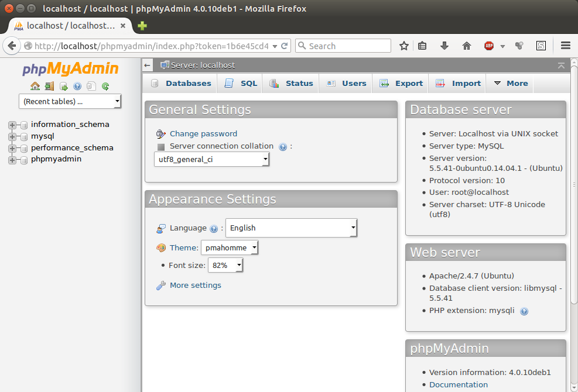Screen dimensions: 578x392
Task: Click the 'Apache/2.4.7 (Ubuntu)' text
Action: pos(471,276)
